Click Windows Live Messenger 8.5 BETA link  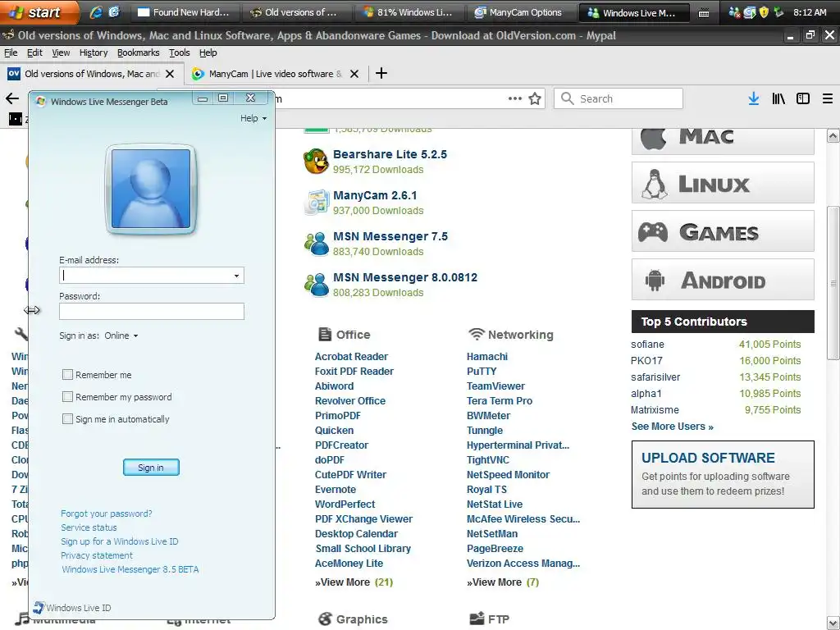pyautogui.click(x=130, y=569)
